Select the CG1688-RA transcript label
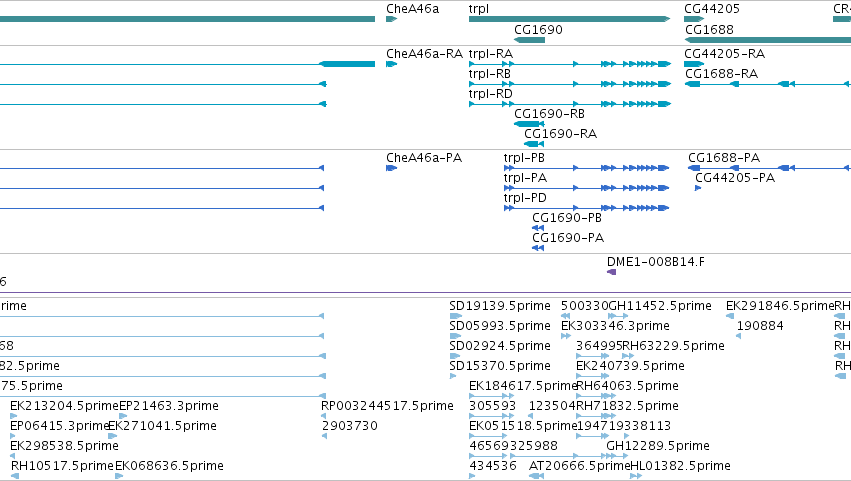Image resolution: width=851 pixels, height=481 pixels. 721,74
